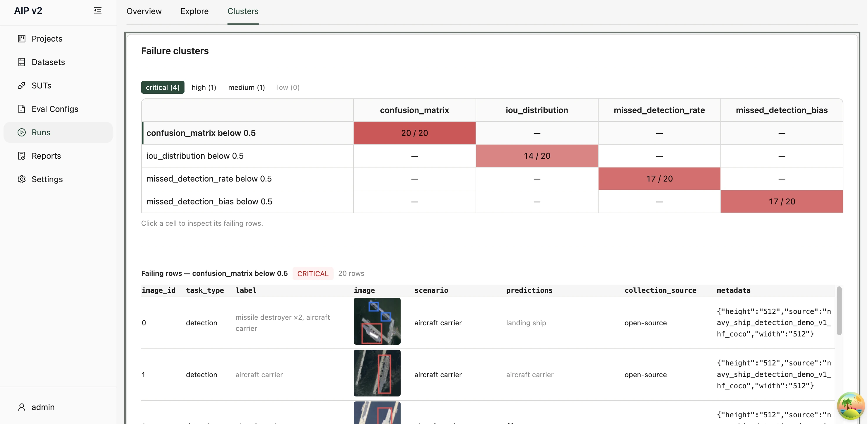The height and width of the screenshot is (424, 868).
Task: Filter clusters by high (1)
Action: click(204, 87)
